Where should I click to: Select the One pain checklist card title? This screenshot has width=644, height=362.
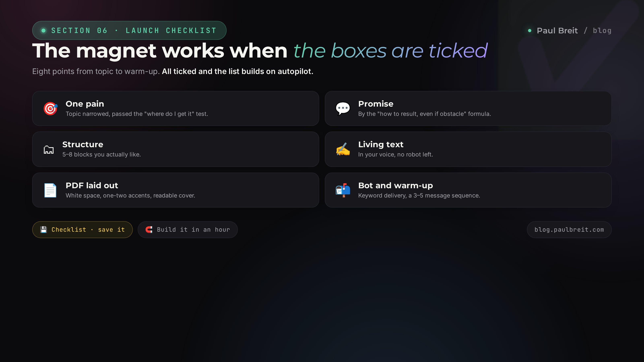85,104
